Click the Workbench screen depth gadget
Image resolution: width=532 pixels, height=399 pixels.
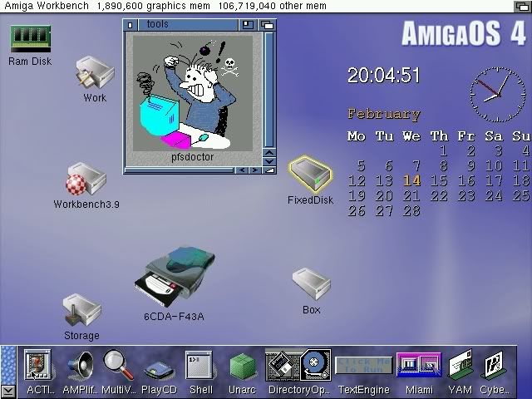pyautogui.click(x=522, y=6)
